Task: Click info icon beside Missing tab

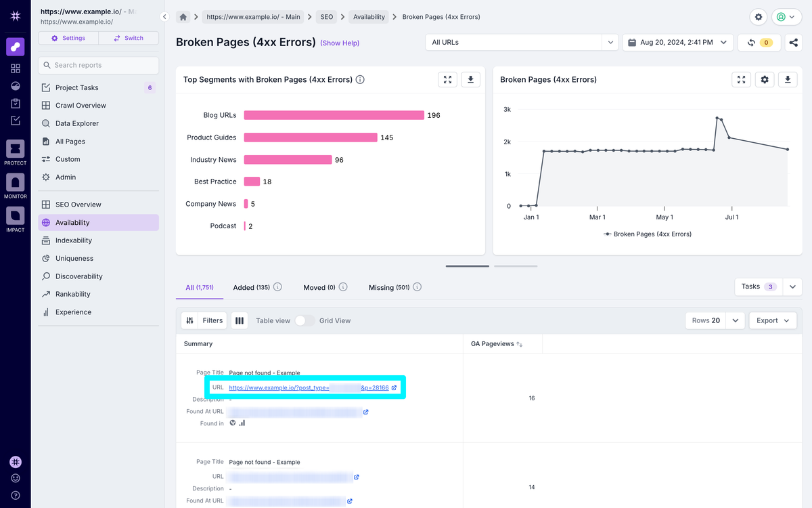Action: coord(417,287)
